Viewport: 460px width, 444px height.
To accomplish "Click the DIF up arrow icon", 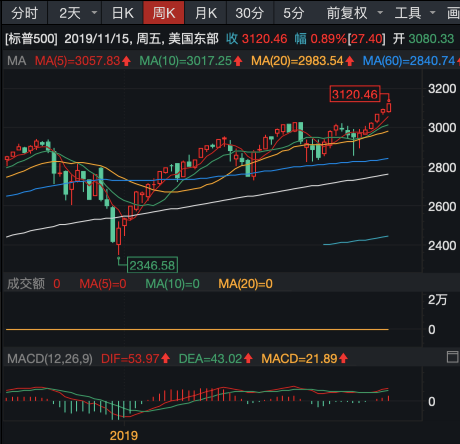I will (x=165, y=359).
